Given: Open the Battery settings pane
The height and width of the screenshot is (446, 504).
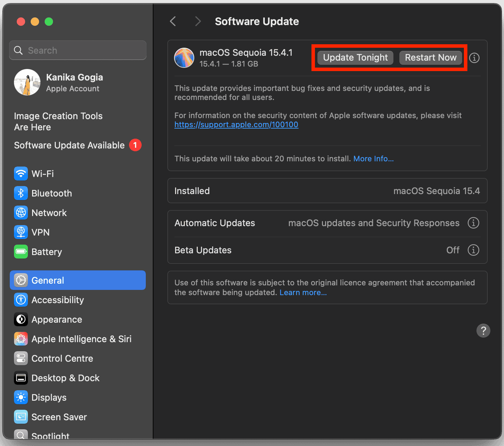Looking at the screenshot, I should pyautogui.click(x=46, y=252).
